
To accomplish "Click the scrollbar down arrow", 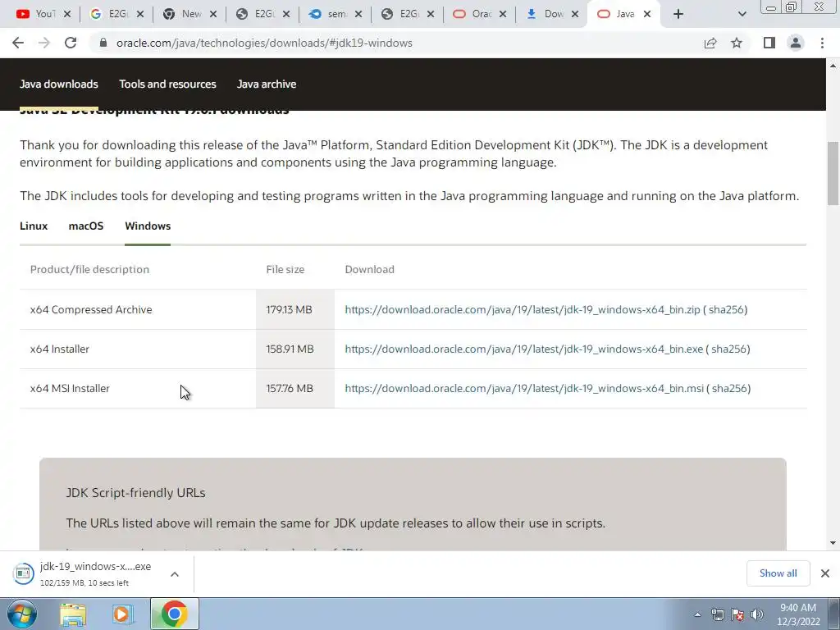I will tap(833, 543).
